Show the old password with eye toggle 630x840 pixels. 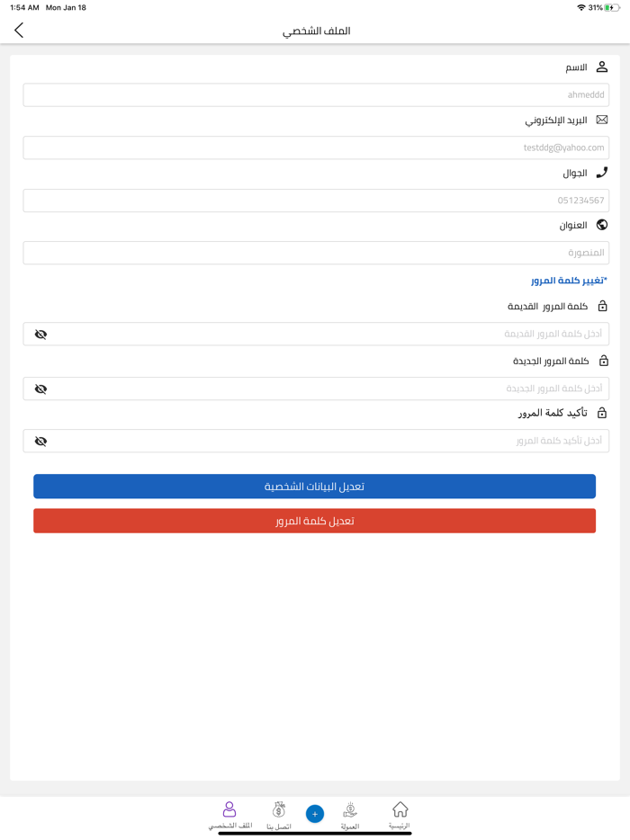[x=40, y=334]
